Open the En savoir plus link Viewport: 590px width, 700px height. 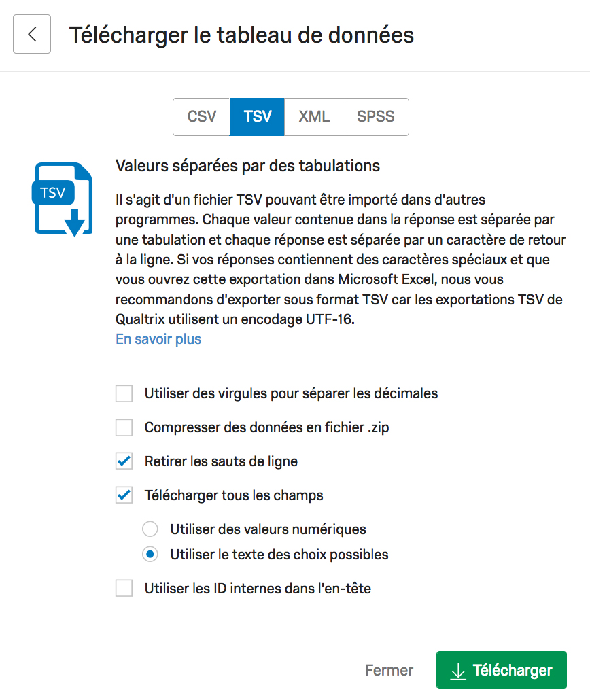(x=158, y=339)
